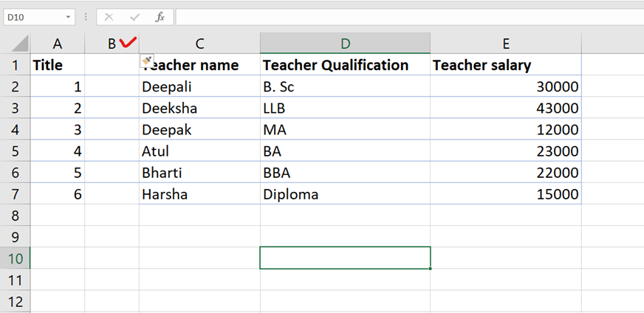Select row 1 header
This screenshot has width=644, height=313.
pos(15,65)
